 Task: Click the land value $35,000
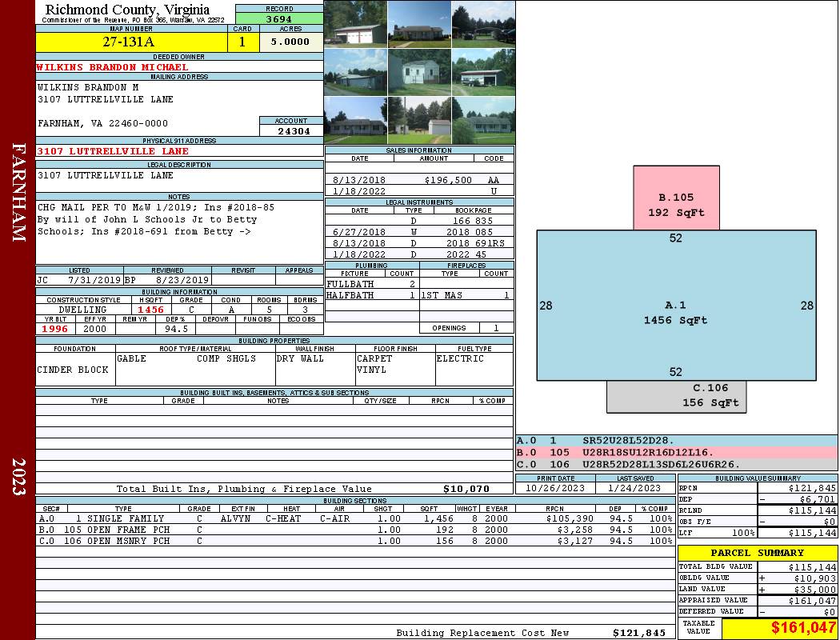coord(814,590)
